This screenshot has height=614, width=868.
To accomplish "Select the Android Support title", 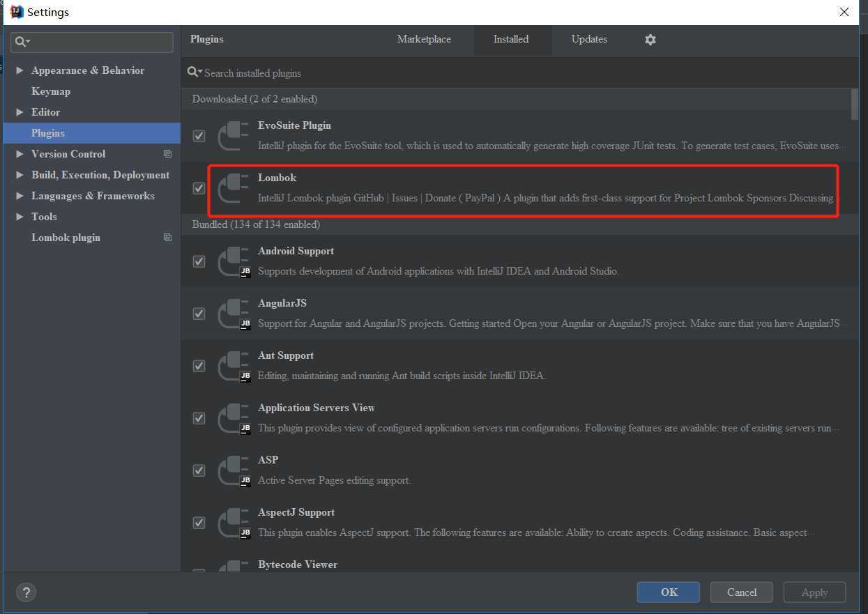I will [x=296, y=251].
